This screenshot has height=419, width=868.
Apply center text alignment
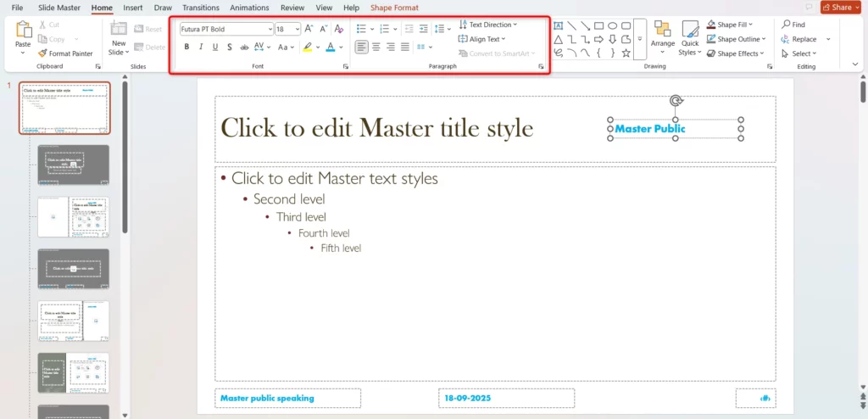coord(376,47)
